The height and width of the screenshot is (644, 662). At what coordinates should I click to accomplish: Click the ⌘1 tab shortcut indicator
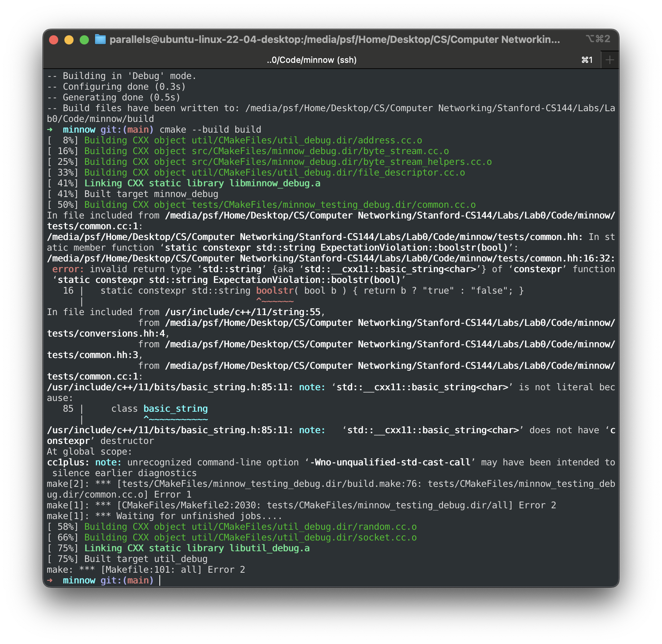(587, 59)
